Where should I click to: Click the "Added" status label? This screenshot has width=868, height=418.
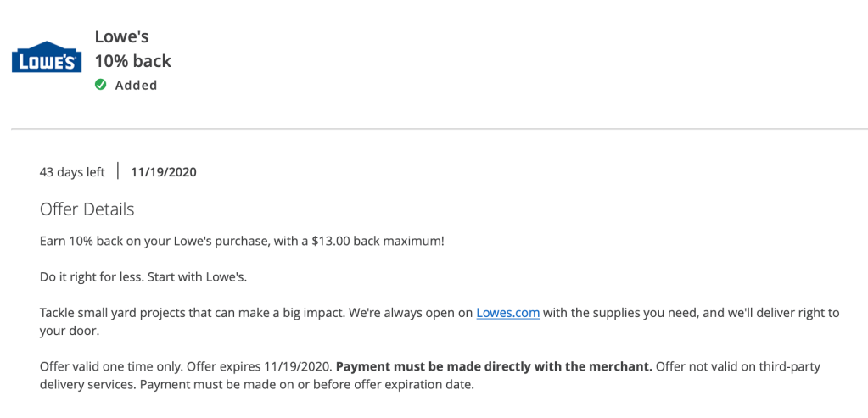(x=136, y=85)
